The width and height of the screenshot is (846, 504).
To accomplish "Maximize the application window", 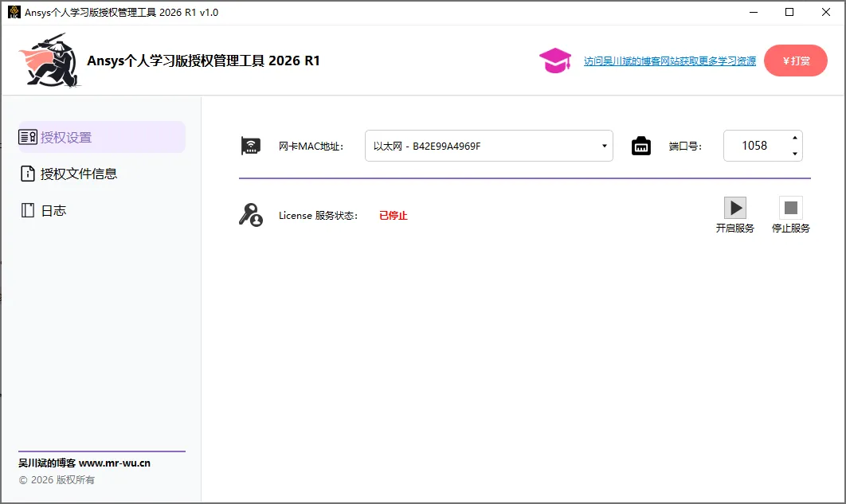I will [789, 12].
